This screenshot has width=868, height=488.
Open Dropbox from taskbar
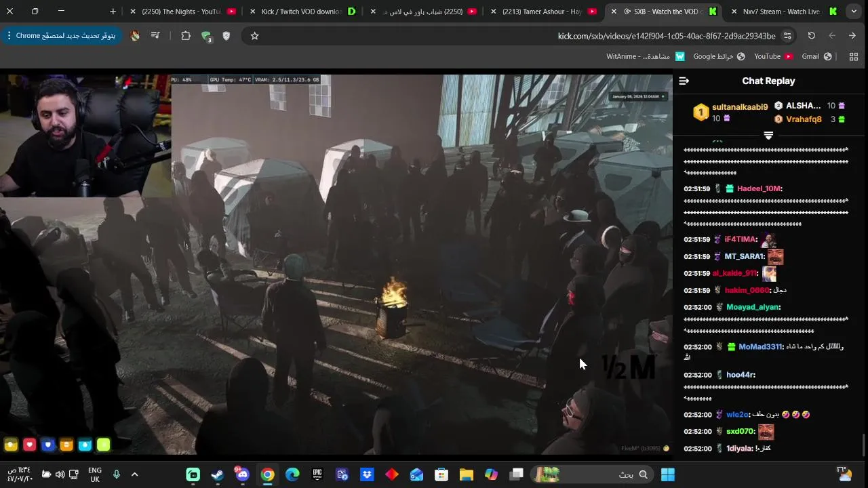point(367,474)
